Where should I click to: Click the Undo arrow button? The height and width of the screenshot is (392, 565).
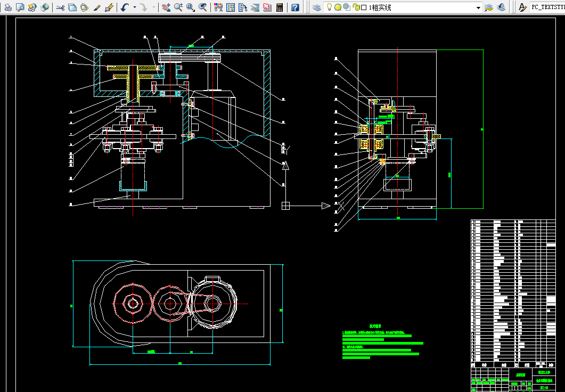point(124,7)
